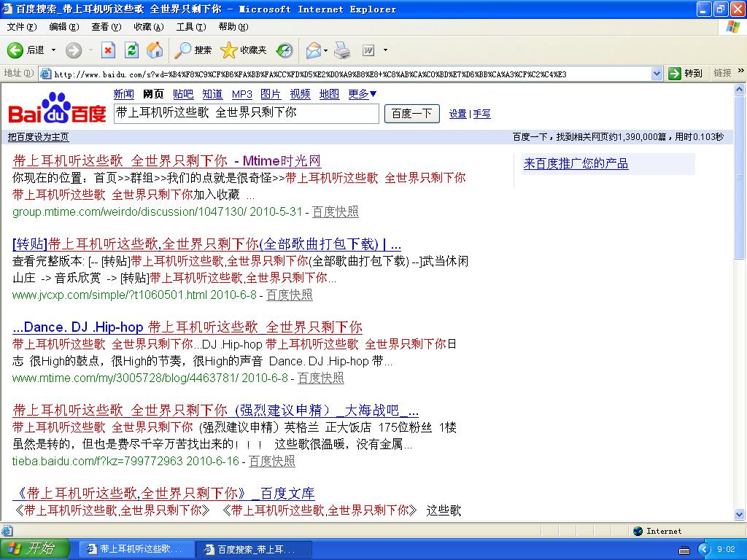This screenshot has height=560, width=747.
Task: Click the Edit with Word icon
Action: point(368,50)
